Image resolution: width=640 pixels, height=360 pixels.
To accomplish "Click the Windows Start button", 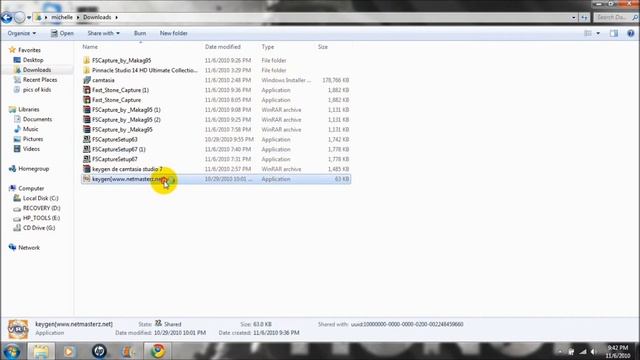I will click(11, 351).
